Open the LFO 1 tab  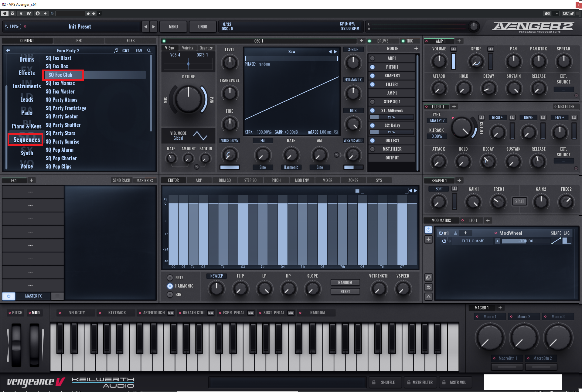pos(473,220)
